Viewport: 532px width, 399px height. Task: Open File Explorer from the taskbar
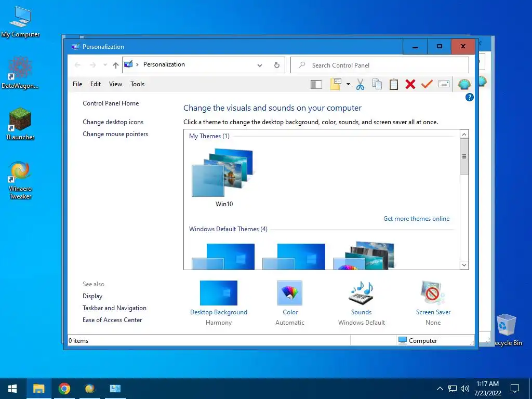(x=38, y=389)
